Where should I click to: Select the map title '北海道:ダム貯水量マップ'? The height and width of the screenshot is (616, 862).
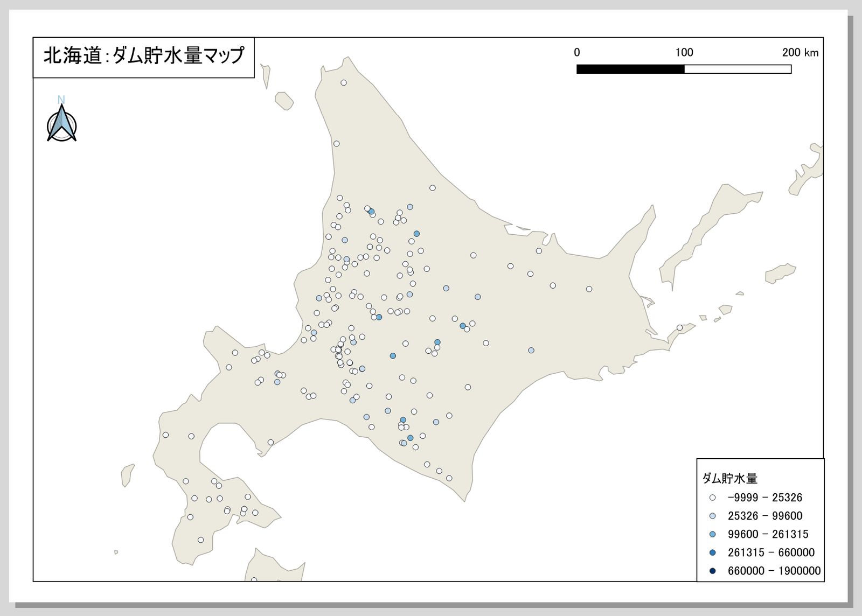click(x=144, y=55)
